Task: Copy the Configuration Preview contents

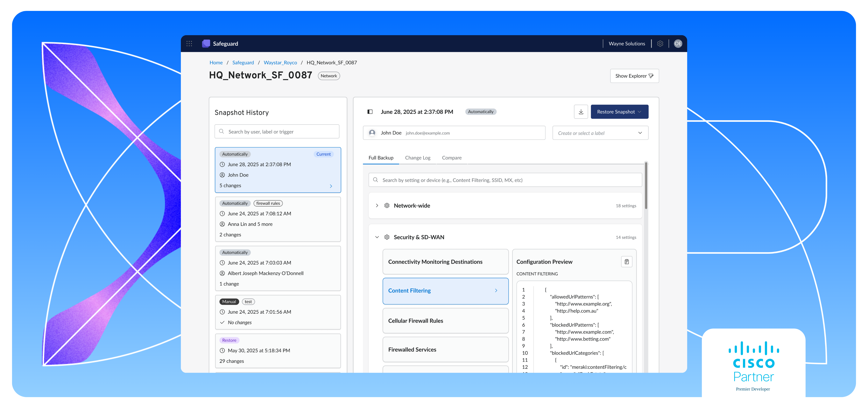Action: 627,262
